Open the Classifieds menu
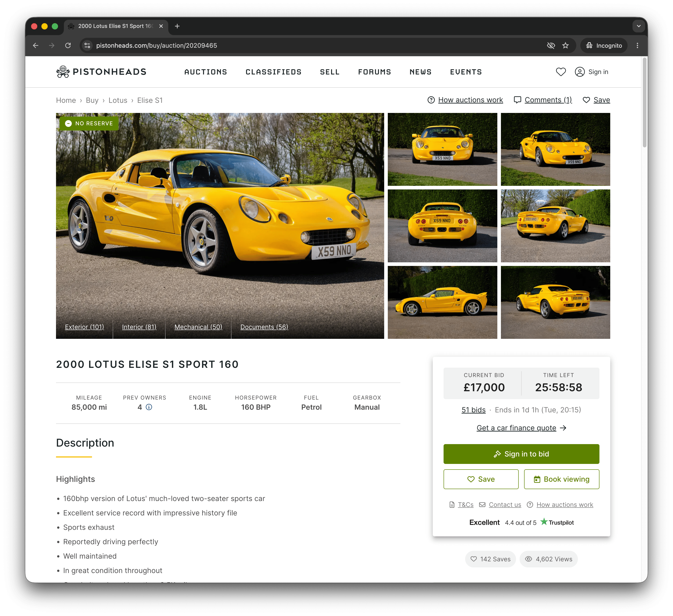The height and width of the screenshot is (616, 673). [x=274, y=72]
